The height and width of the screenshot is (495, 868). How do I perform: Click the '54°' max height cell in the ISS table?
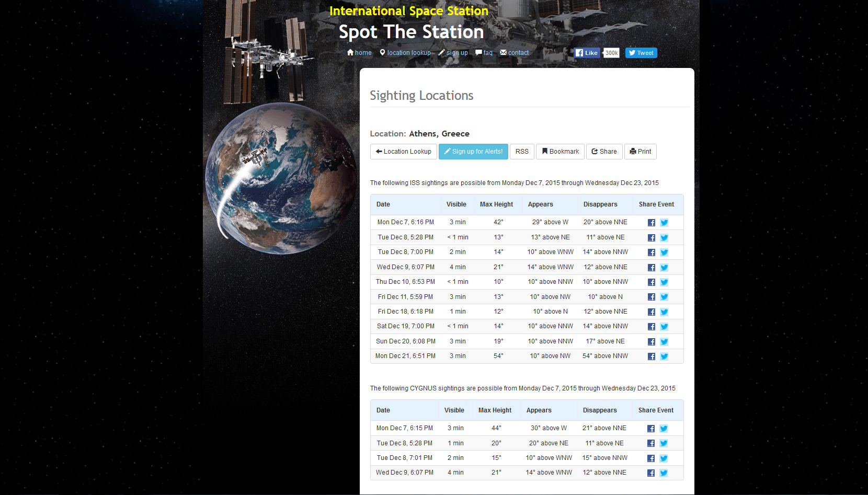[x=498, y=356]
